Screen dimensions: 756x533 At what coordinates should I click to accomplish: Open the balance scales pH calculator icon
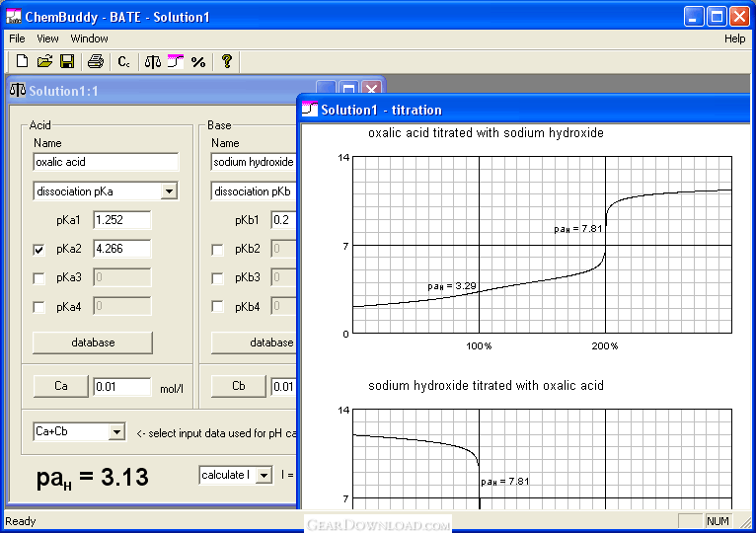(x=153, y=61)
